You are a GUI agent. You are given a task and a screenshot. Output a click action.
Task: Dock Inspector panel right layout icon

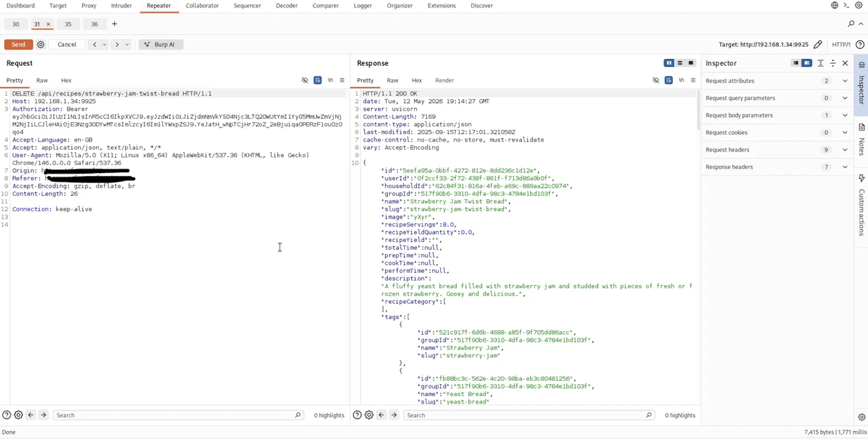[807, 63]
